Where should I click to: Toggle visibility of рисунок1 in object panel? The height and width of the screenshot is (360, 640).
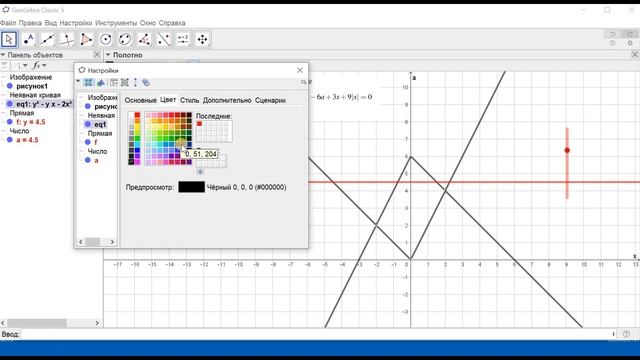tap(10, 86)
